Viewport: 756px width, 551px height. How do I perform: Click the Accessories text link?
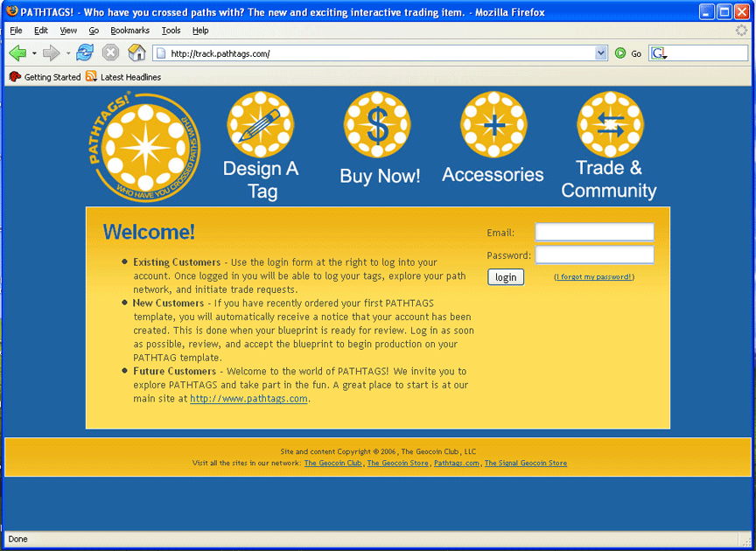(493, 175)
